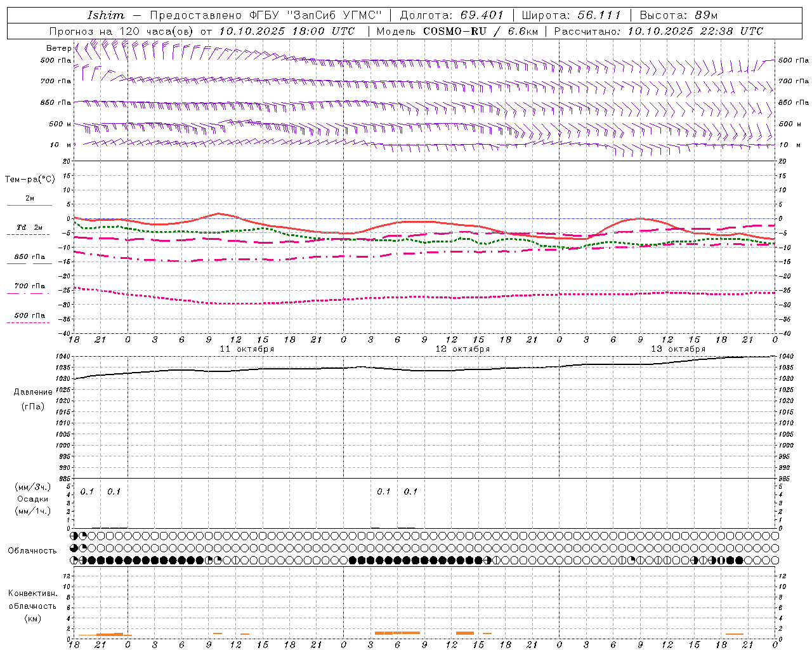
Task: Click the 'Конвективн.' convective label
Action: pos(33,594)
